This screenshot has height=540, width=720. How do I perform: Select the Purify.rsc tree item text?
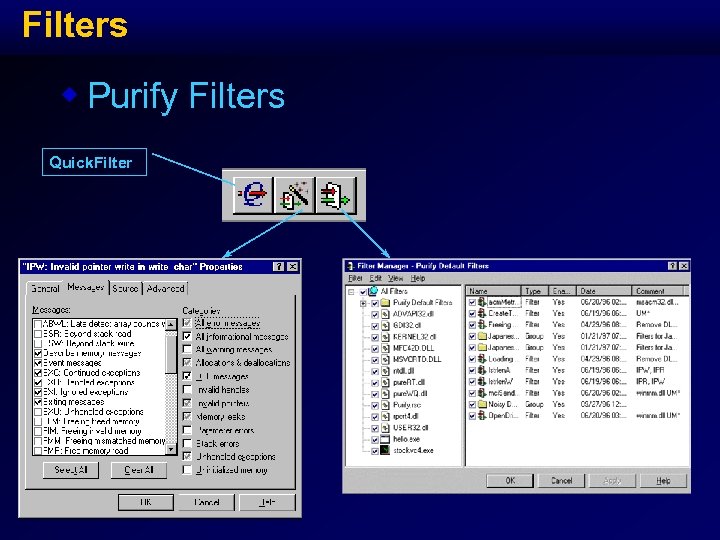pos(407,405)
